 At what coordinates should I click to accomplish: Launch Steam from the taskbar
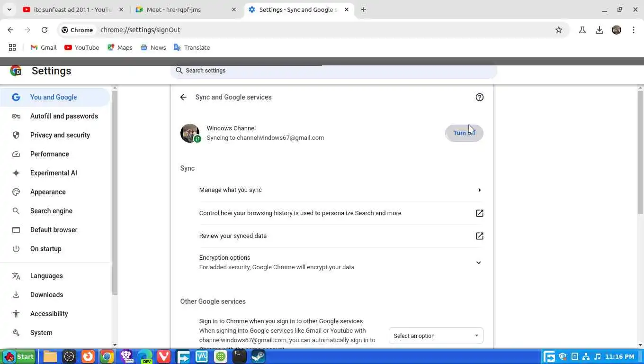[259, 356]
